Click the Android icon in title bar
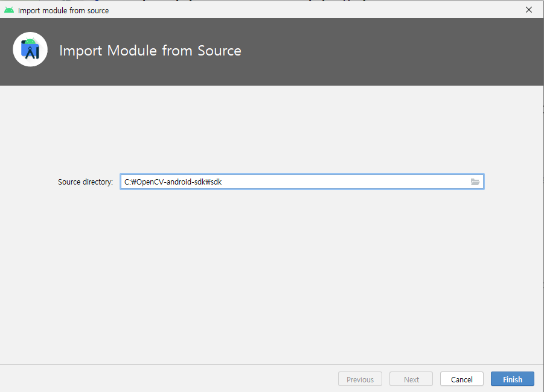 9,10
